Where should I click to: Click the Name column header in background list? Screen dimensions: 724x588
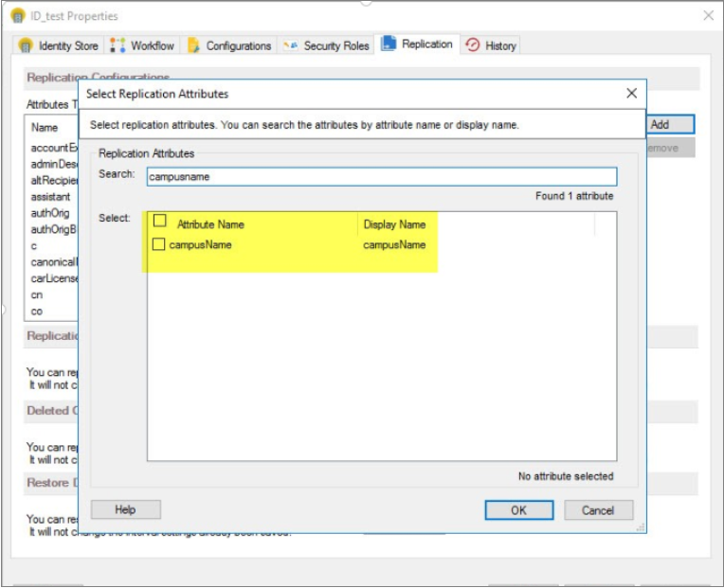[x=45, y=127]
